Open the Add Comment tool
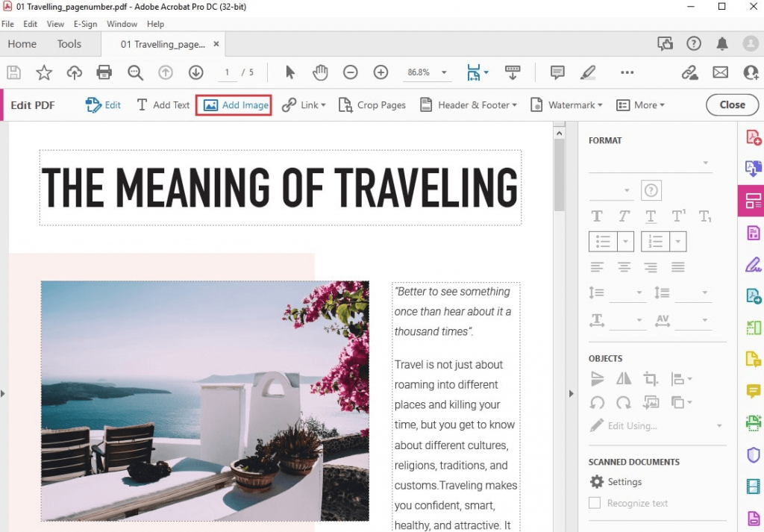Image resolution: width=764 pixels, height=532 pixels. pos(557,72)
